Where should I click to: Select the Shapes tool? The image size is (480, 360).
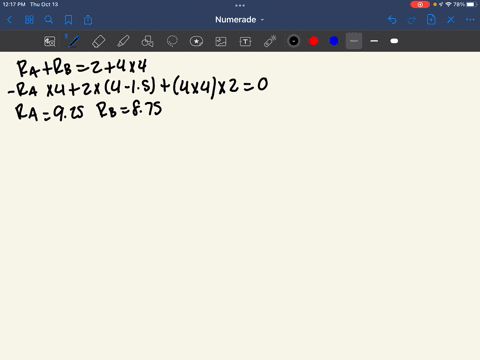coord(147,41)
